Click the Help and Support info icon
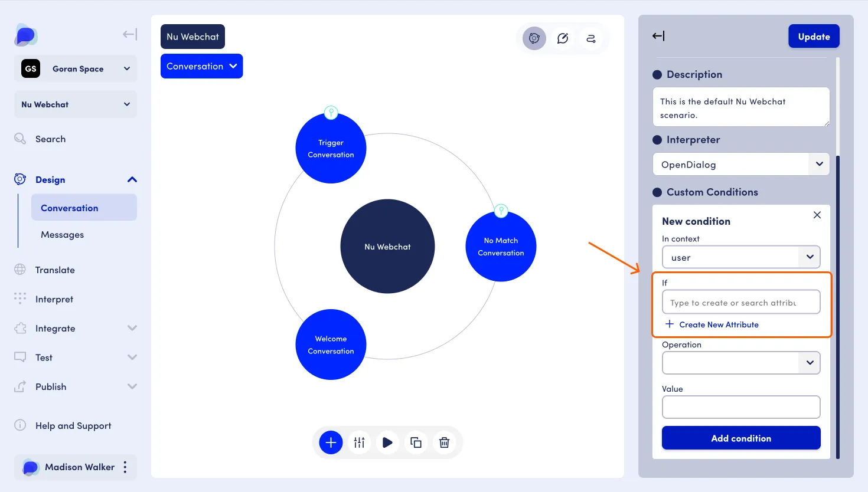 [x=20, y=425]
